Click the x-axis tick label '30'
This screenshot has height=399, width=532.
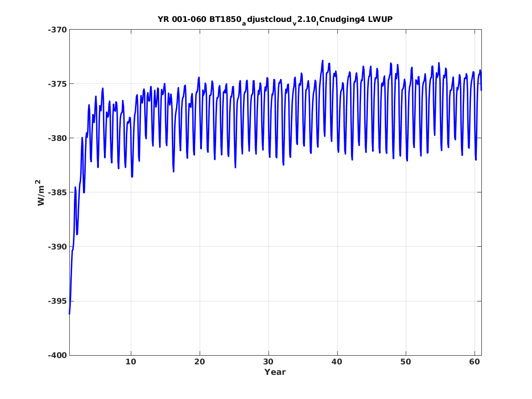pyautogui.click(x=269, y=362)
